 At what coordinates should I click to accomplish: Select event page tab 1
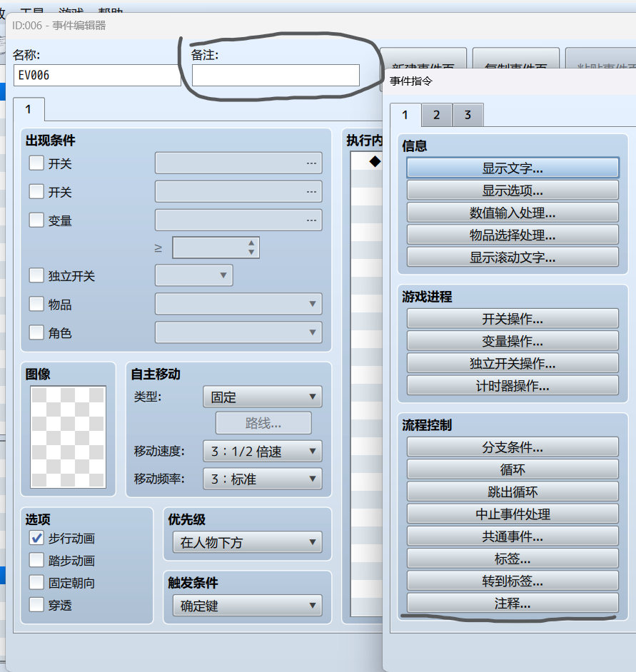[x=29, y=110]
